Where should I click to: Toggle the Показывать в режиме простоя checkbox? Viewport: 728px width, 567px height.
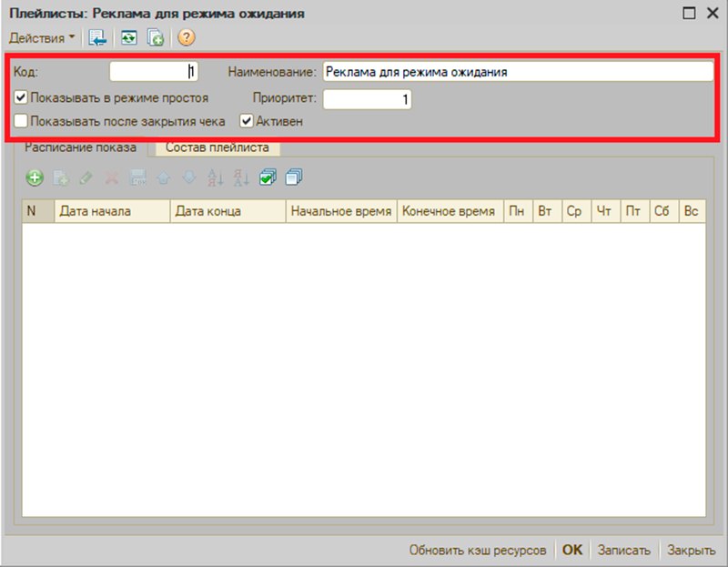coord(21,97)
